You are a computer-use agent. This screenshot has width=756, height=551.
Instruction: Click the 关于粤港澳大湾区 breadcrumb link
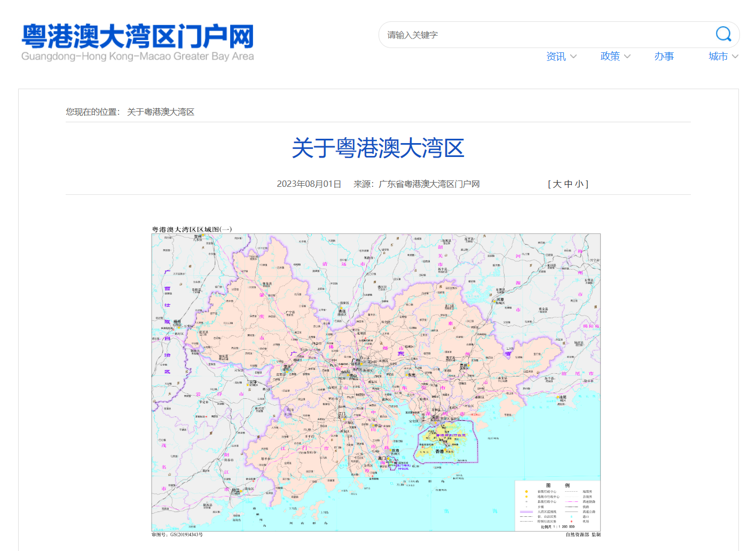tap(161, 112)
